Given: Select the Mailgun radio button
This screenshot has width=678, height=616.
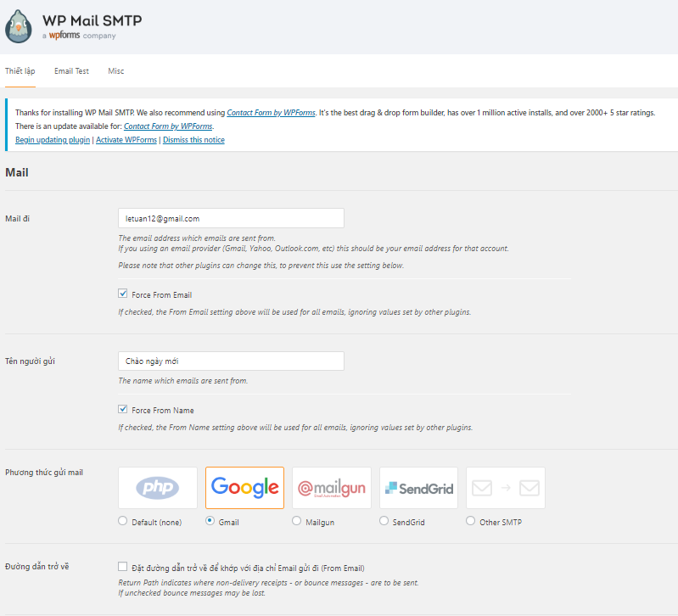Looking at the screenshot, I should [x=297, y=520].
